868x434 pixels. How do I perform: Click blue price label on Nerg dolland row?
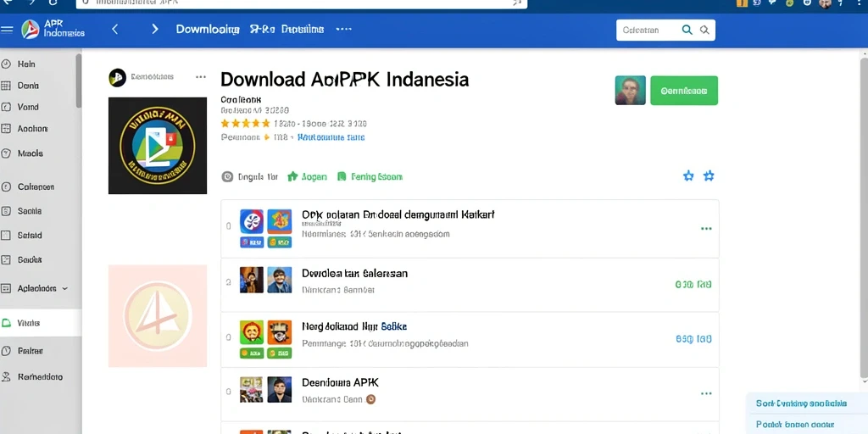click(693, 339)
